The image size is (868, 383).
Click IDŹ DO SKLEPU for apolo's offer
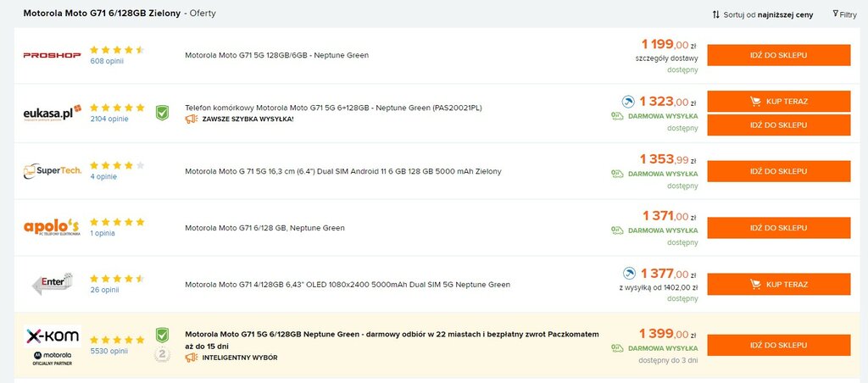tap(778, 228)
